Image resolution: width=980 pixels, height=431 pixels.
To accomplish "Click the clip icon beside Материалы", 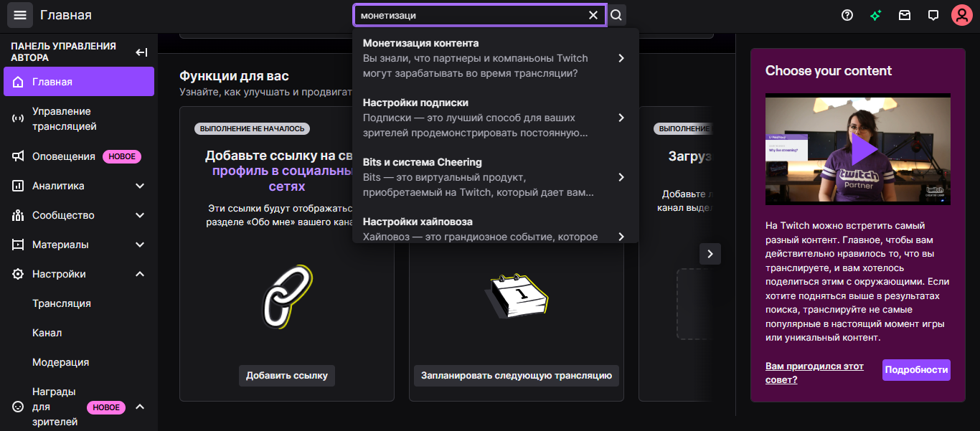I will tap(18, 245).
